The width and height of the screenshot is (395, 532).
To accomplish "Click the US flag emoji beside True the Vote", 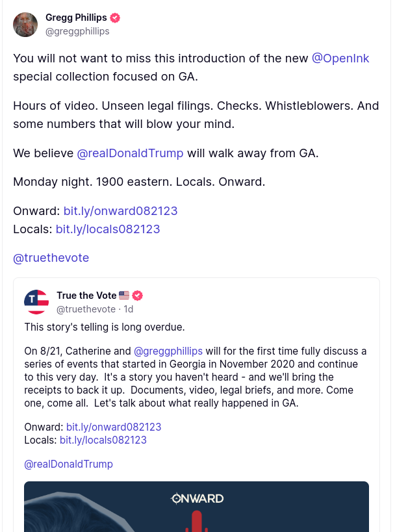I will click(x=124, y=296).
